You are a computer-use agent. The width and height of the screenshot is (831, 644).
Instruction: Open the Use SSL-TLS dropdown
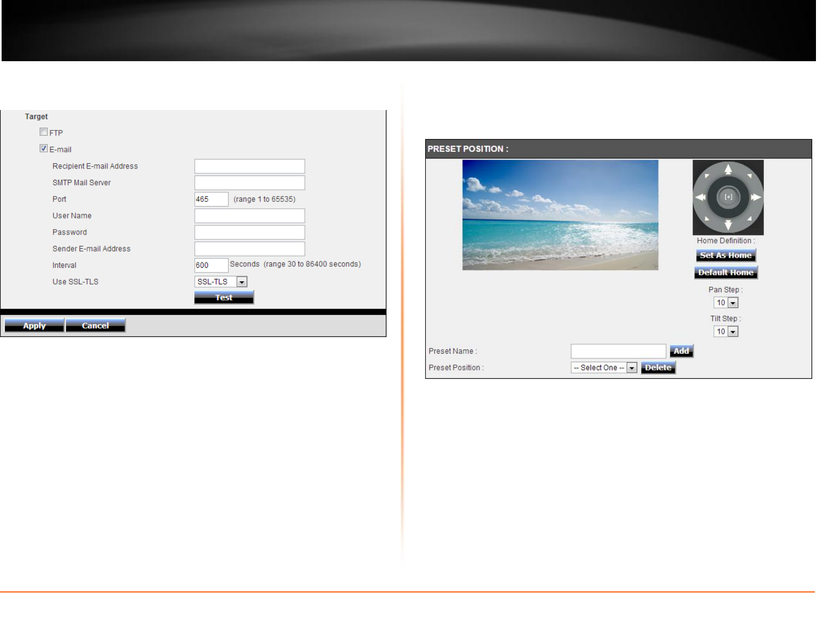(x=221, y=282)
